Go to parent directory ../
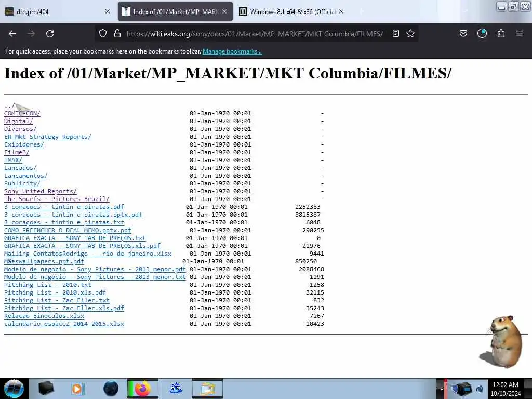 (9, 105)
